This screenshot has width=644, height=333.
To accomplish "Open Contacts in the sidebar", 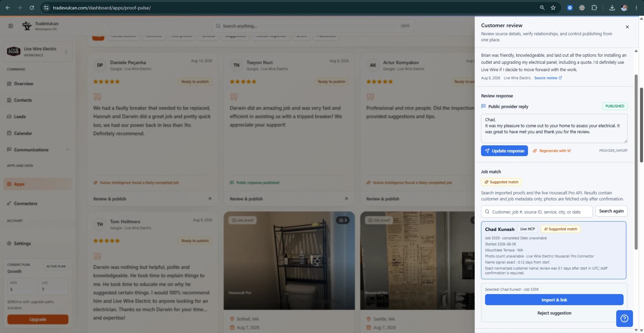I will pyautogui.click(x=38, y=100).
